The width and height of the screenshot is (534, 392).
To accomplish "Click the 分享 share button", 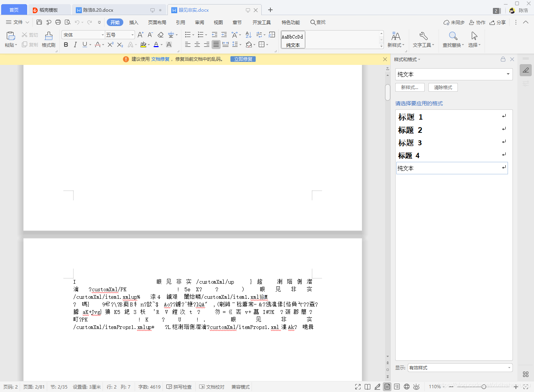I will click(x=497, y=23).
